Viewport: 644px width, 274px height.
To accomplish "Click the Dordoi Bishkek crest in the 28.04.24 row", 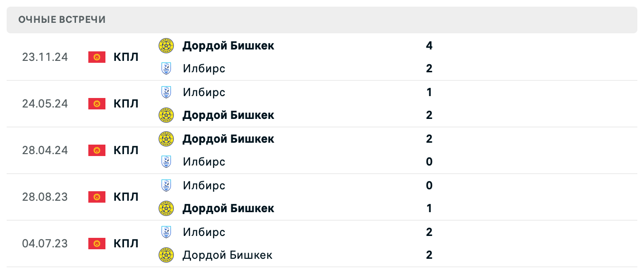I will tap(167, 139).
